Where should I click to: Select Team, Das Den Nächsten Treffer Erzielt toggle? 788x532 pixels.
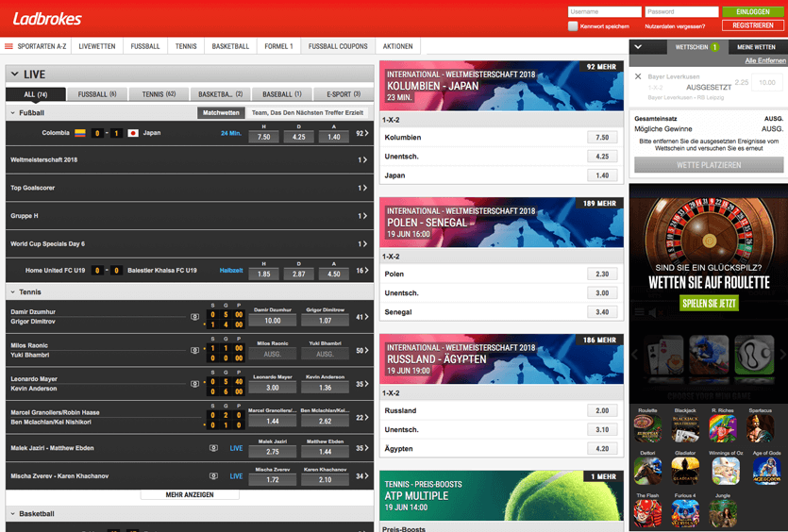308,113
